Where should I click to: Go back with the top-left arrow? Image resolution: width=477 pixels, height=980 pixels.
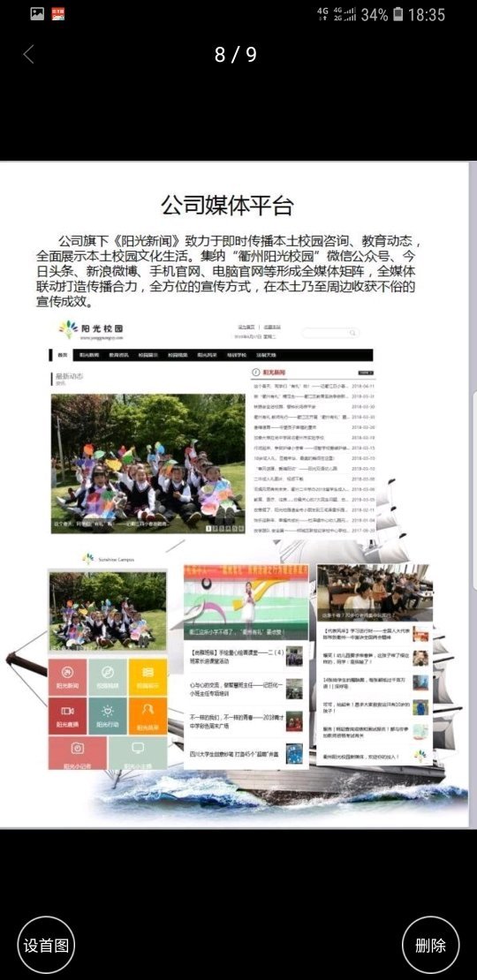point(28,55)
